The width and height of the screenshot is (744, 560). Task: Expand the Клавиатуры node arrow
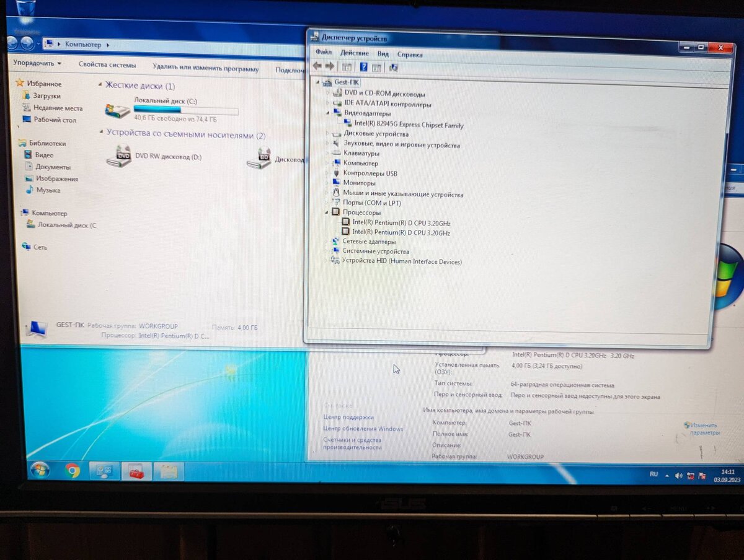point(328,153)
